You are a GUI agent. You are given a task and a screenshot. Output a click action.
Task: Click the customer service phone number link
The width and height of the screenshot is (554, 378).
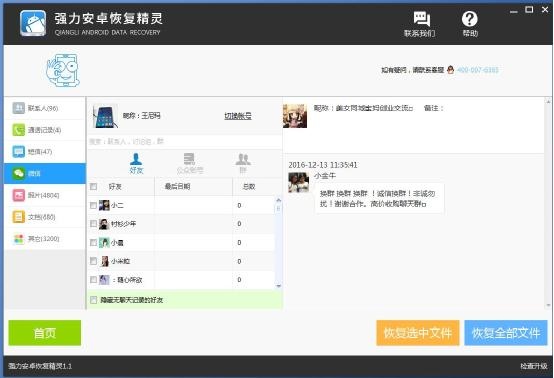(478, 70)
